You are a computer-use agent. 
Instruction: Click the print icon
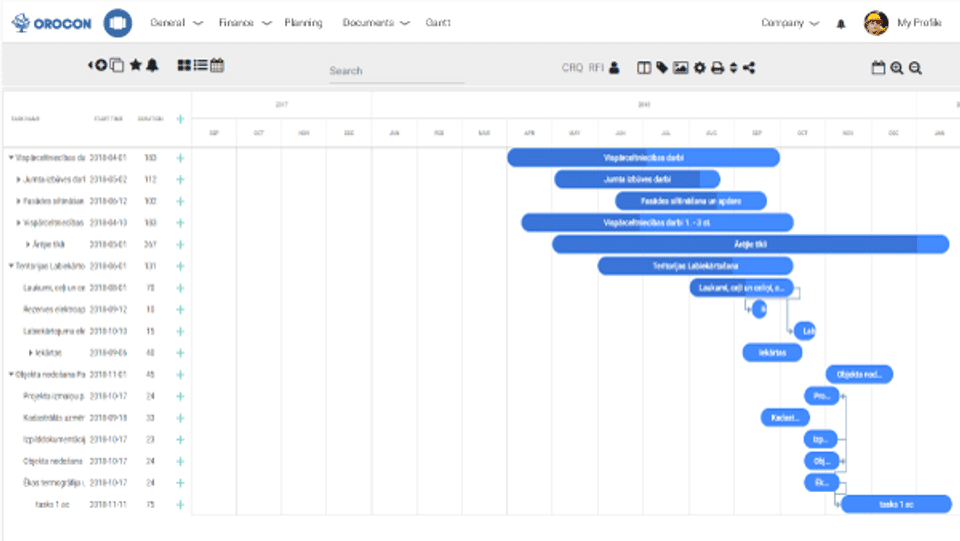click(x=718, y=68)
